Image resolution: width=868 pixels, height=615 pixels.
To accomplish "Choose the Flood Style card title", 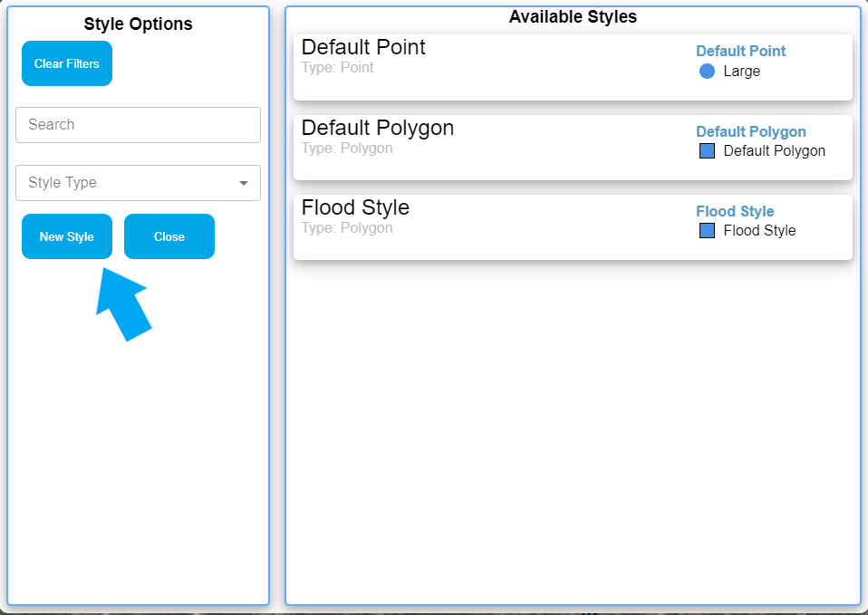I will 355,207.
